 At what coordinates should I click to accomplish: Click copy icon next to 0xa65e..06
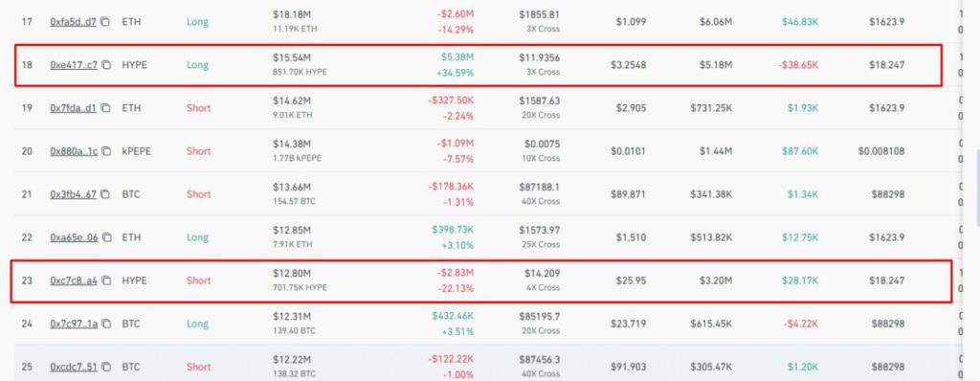point(107,237)
